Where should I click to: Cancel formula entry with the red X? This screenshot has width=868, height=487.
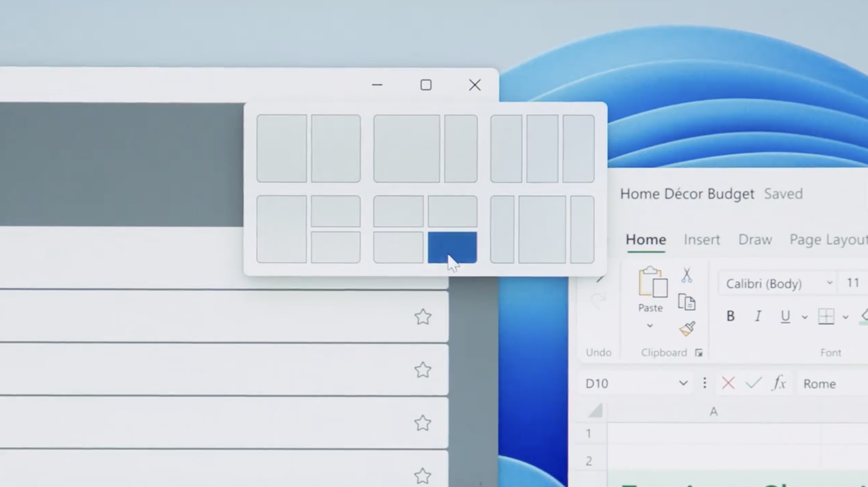tap(728, 383)
